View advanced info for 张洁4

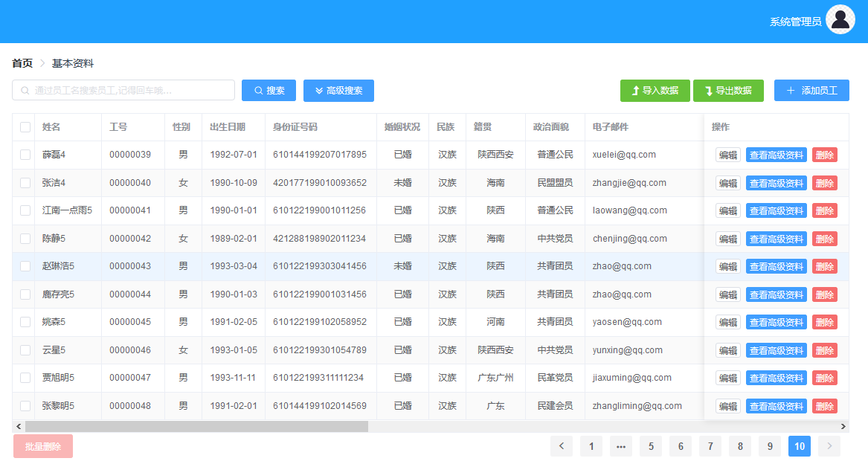click(x=776, y=183)
